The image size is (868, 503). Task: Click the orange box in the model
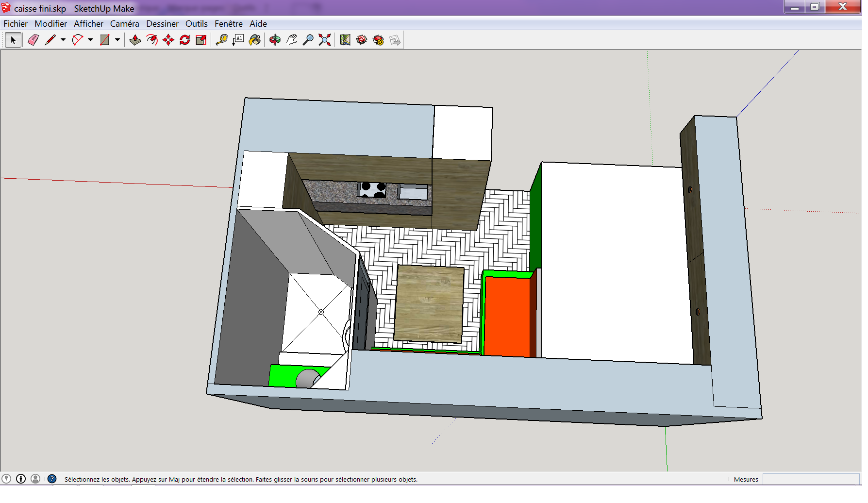coord(507,317)
